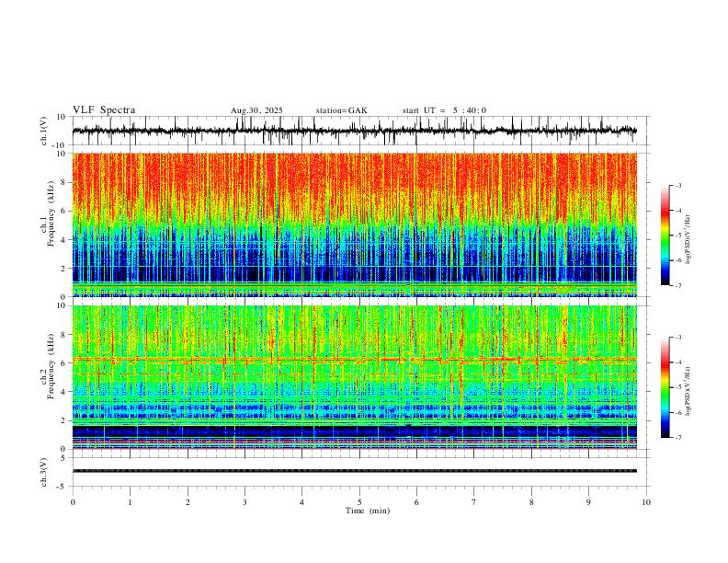This screenshot has height=563, width=728.
Task: Click the ch.1 spectrogram color bar
Action: coord(665,236)
